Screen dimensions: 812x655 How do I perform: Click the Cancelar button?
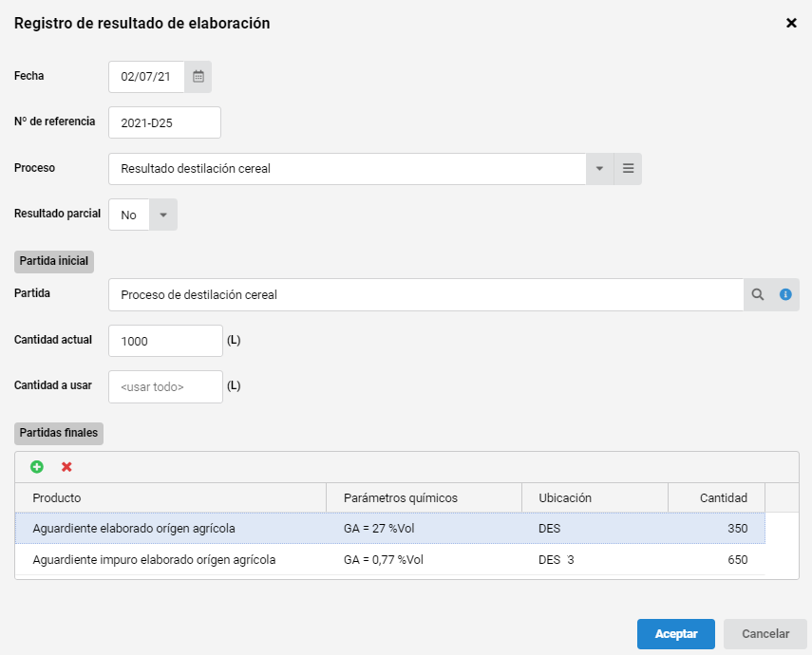(x=765, y=634)
